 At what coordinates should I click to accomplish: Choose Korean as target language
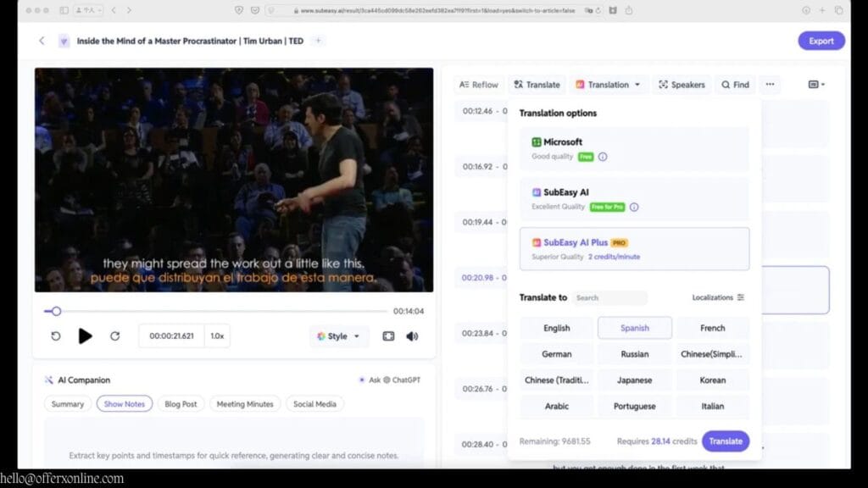tap(712, 380)
